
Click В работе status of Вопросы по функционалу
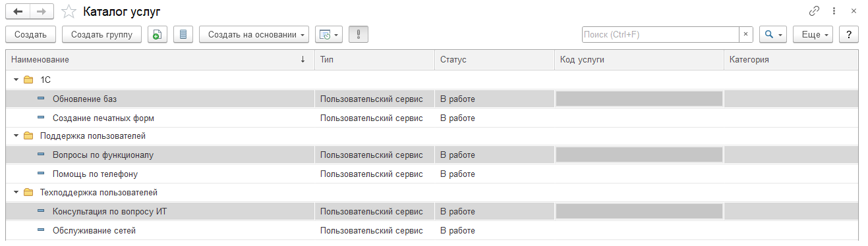457,155
